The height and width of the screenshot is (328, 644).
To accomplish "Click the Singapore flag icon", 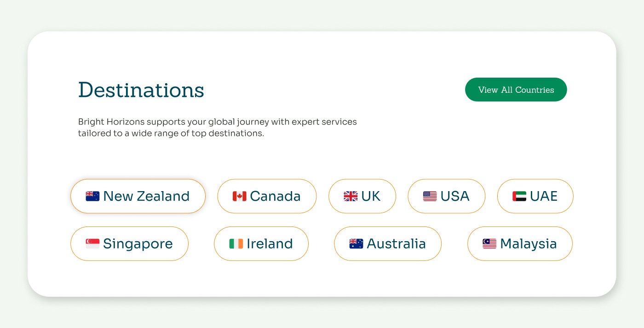I will [92, 243].
